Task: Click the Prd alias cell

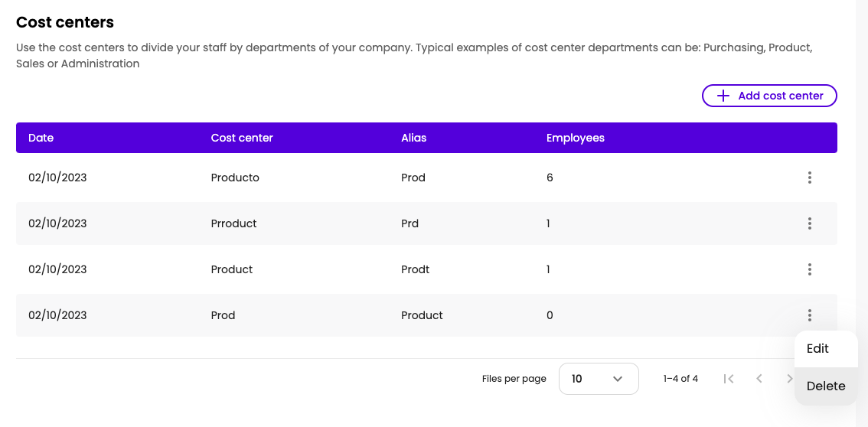Action: click(410, 223)
